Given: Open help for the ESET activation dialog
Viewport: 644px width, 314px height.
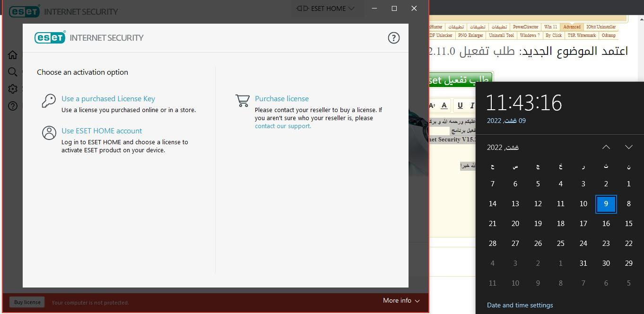Looking at the screenshot, I should point(393,38).
